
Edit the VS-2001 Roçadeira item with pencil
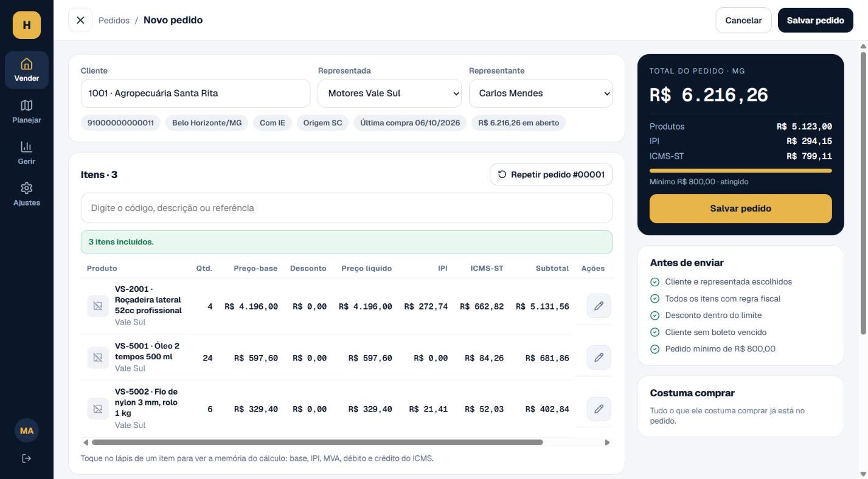click(x=599, y=306)
